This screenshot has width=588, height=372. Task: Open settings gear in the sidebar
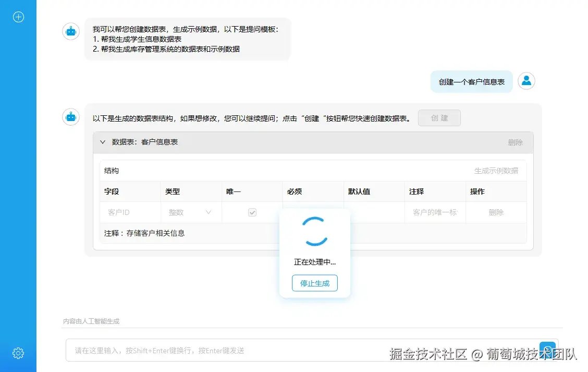coord(18,353)
